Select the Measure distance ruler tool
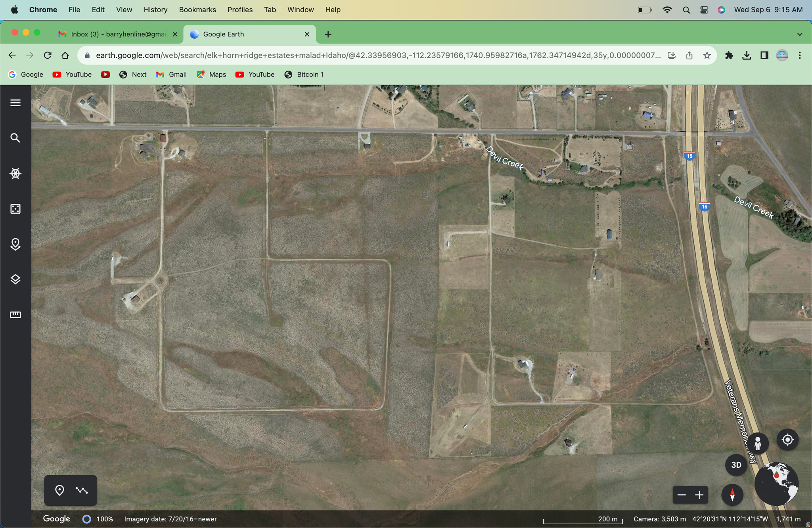Viewport: 812px width, 528px height. (x=15, y=314)
